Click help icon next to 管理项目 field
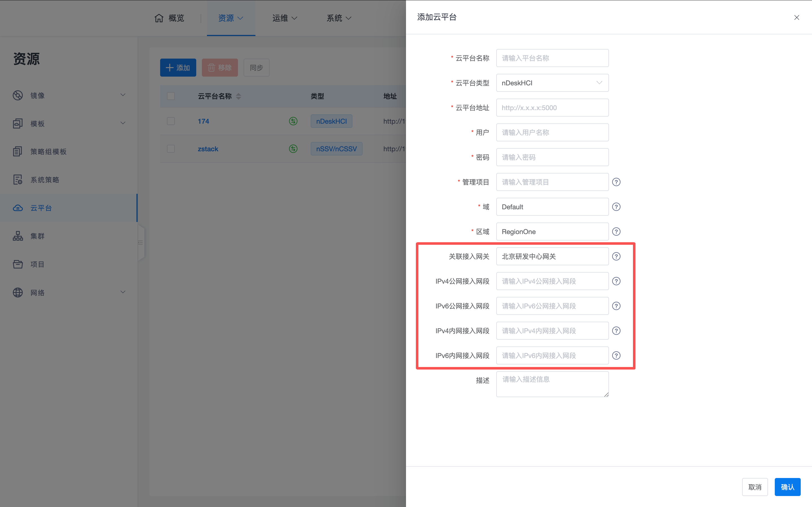The image size is (812, 507). [x=616, y=182]
